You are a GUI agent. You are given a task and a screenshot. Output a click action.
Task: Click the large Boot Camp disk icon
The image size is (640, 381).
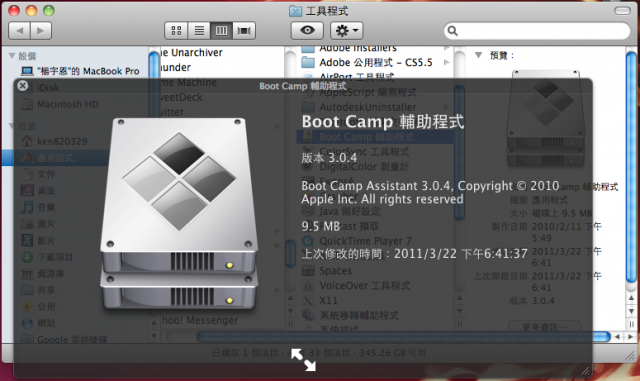pyautogui.click(x=179, y=214)
